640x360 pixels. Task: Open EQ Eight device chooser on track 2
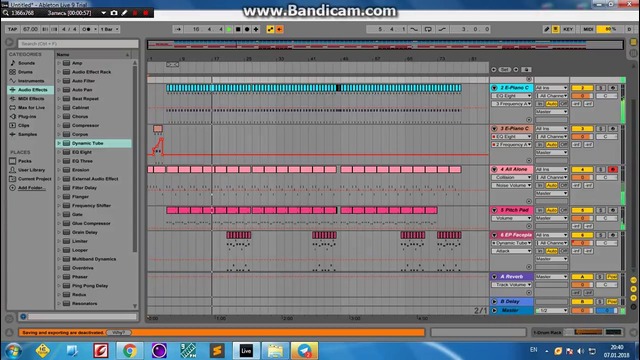tap(511, 96)
